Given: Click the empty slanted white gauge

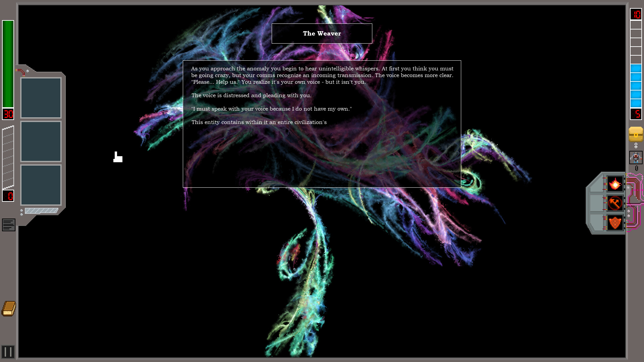Looking at the screenshot, I should coord(8,158).
